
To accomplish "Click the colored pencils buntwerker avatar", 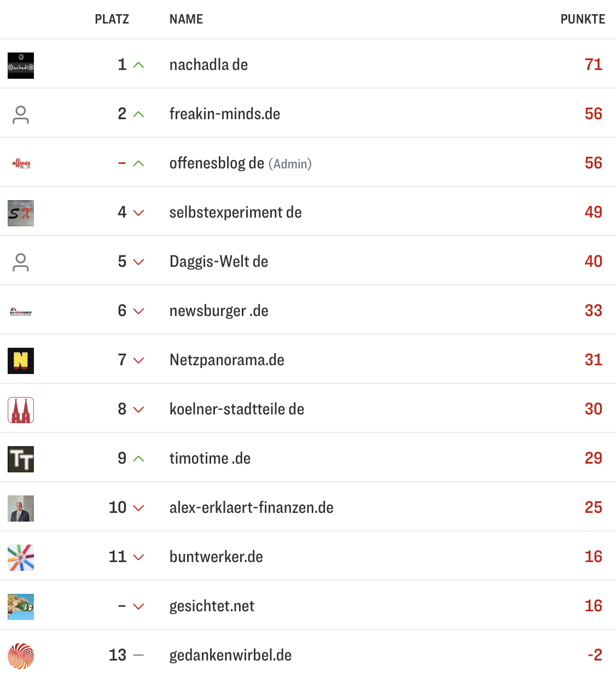I will pyautogui.click(x=21, y=558).
